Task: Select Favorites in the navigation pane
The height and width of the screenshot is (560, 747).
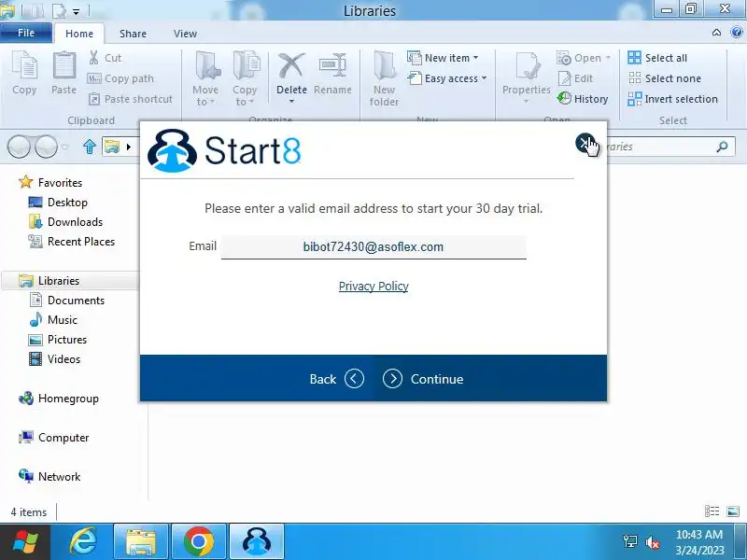Action: click(x=60, y=183)
